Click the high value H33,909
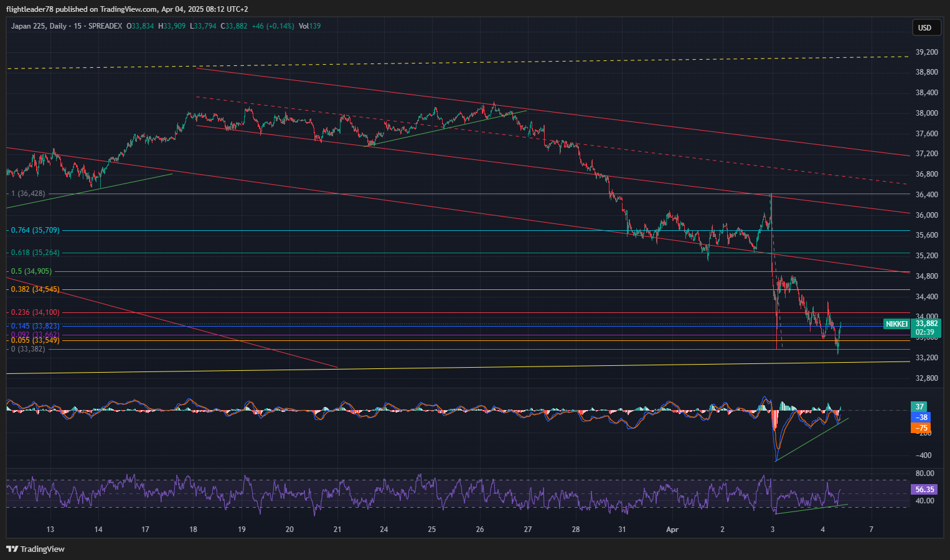The height and width of the screenshot is (560, 950). pyautogui.click(x=172, y=26)
